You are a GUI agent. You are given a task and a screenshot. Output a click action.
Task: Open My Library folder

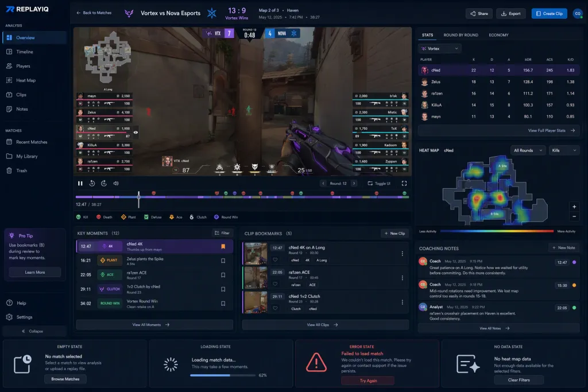pos(34,156)
